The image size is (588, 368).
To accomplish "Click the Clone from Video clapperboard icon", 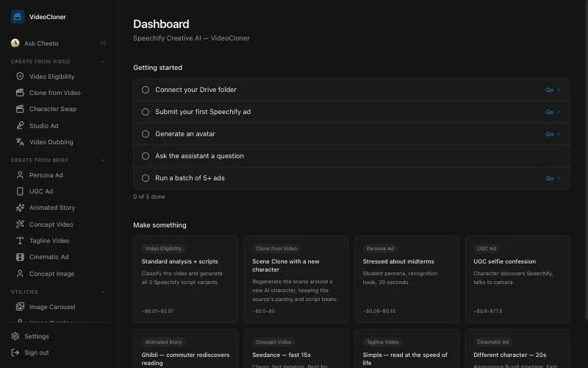I will click(20, 93).
